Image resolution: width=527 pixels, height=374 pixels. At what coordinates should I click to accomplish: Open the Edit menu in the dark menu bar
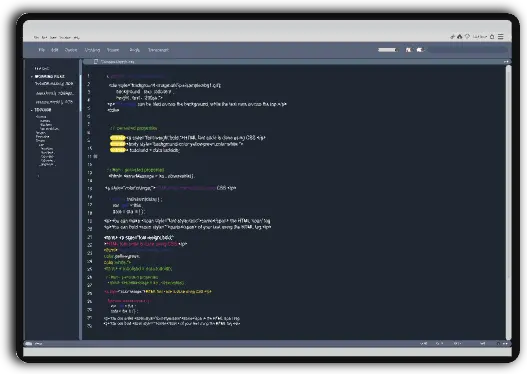pyautogui.click(x=54, y=50)
